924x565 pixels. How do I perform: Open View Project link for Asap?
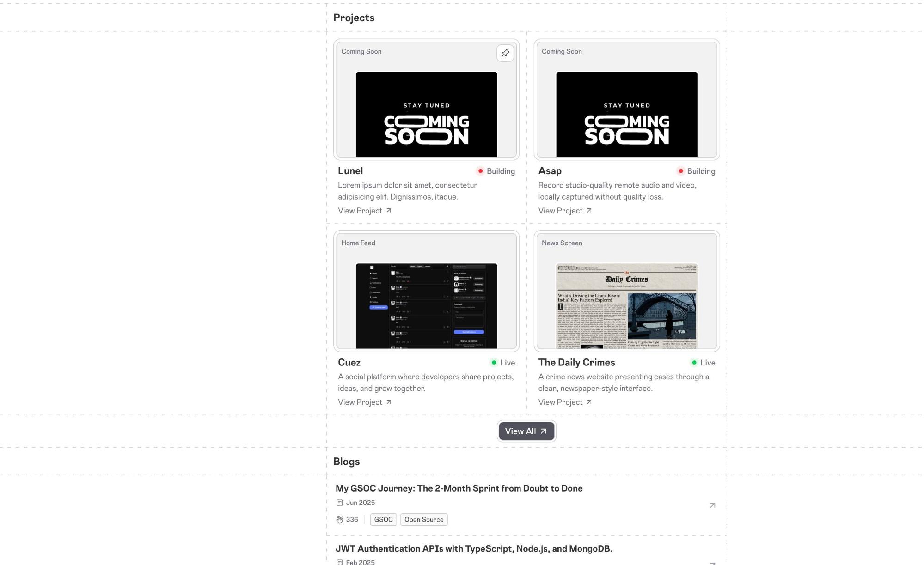[560, 211]
